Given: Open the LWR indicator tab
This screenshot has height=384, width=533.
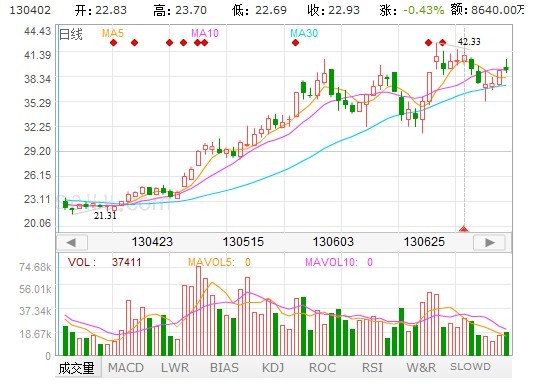Looking at the screenshot, I should pos(175,368).
